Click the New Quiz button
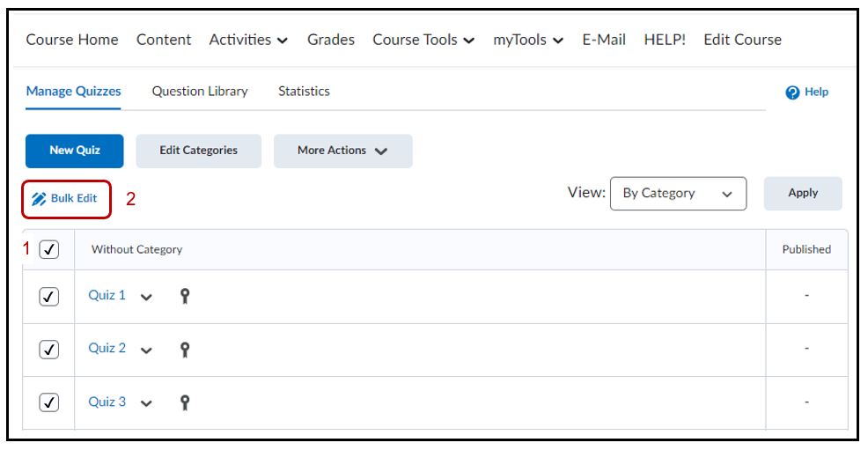The height and width of the screenshot is (450, 868). coord(75,151)
